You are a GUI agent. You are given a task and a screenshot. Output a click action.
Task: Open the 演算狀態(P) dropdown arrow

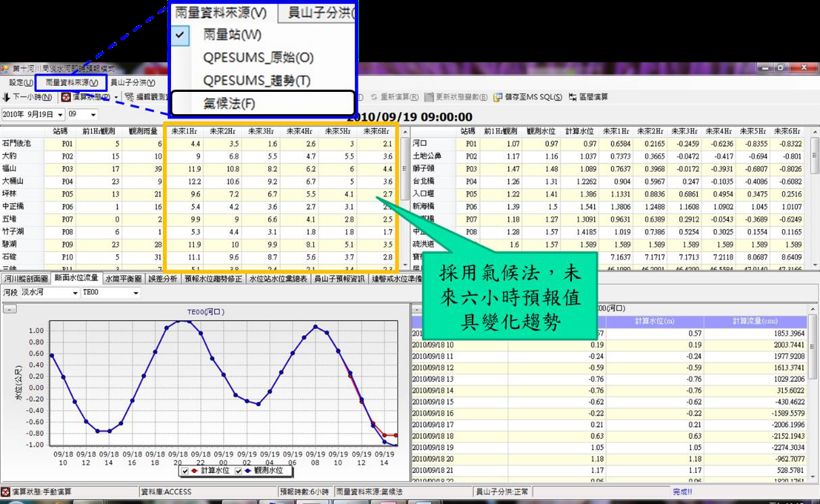point(116,97)
